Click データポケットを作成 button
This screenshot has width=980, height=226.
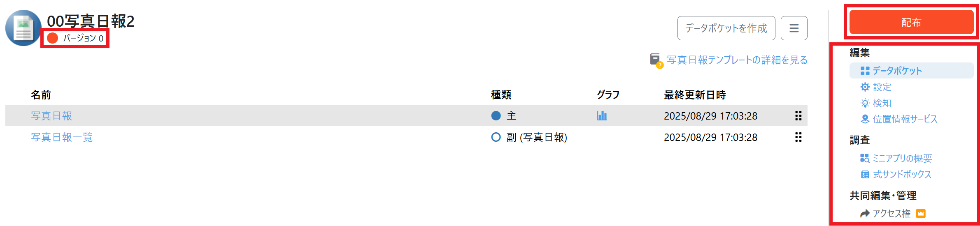coord(726,28)
